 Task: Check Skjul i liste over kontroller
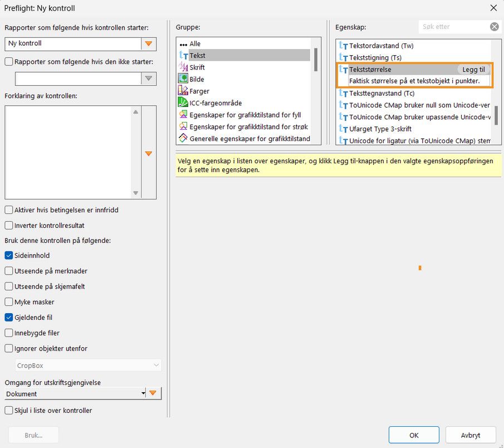9,410
